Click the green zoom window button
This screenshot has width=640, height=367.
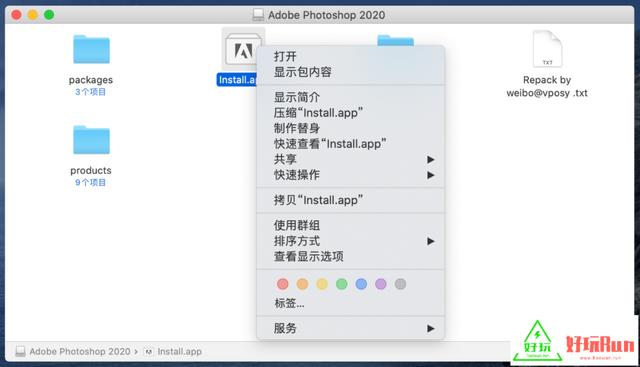pyautogui.click(x=49, y=15)
